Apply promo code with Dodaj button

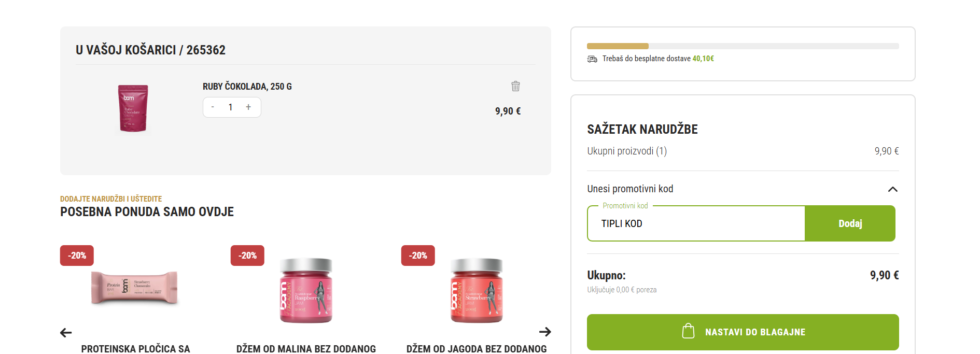tap(850, 223)
